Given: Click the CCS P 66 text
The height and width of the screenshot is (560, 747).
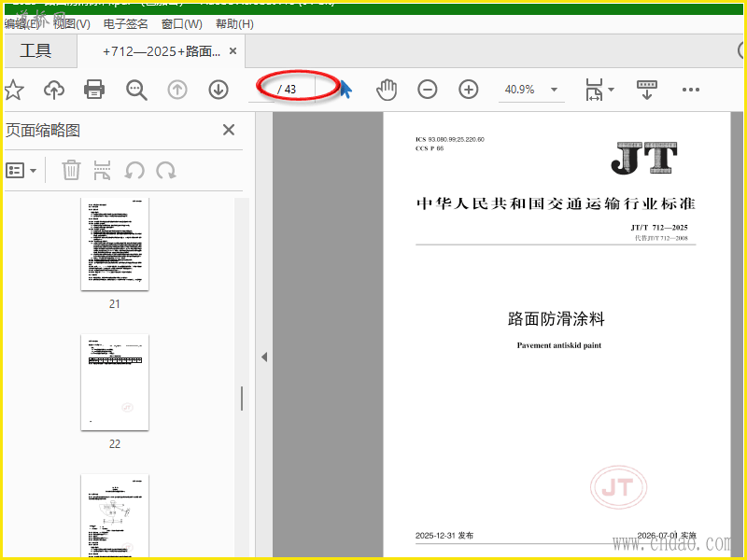Looking at the screenshot, I should tap(430, 148).
